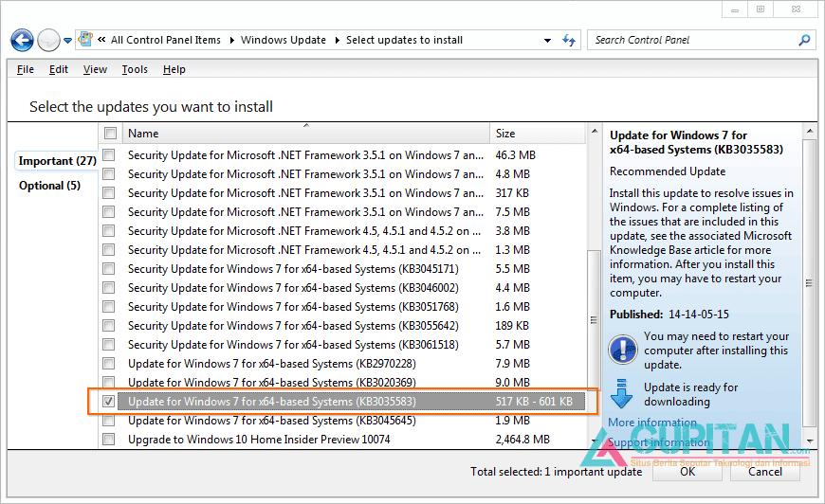
Task: Expand the arrow after Windows Update breadcrumb
Action: 338,40
